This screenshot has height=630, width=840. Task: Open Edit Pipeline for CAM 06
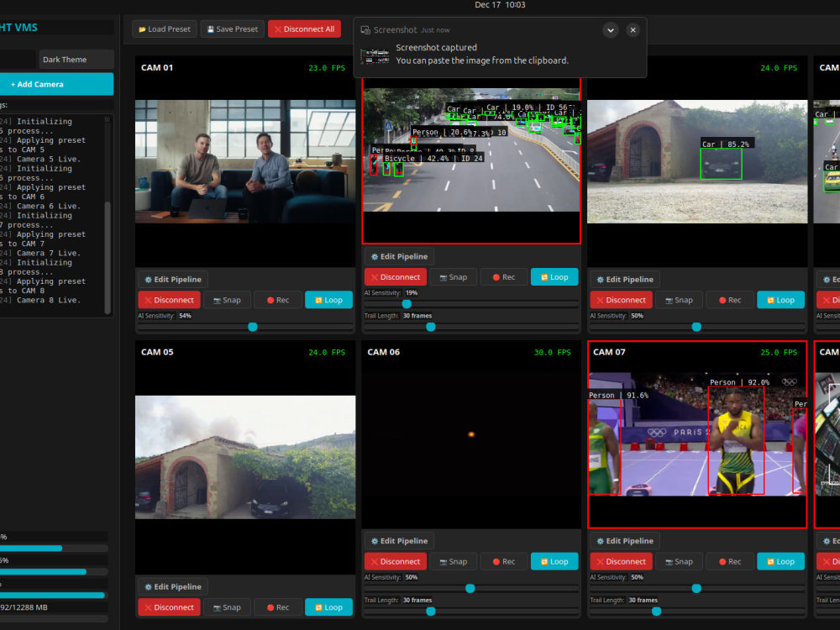click(399, 541)
